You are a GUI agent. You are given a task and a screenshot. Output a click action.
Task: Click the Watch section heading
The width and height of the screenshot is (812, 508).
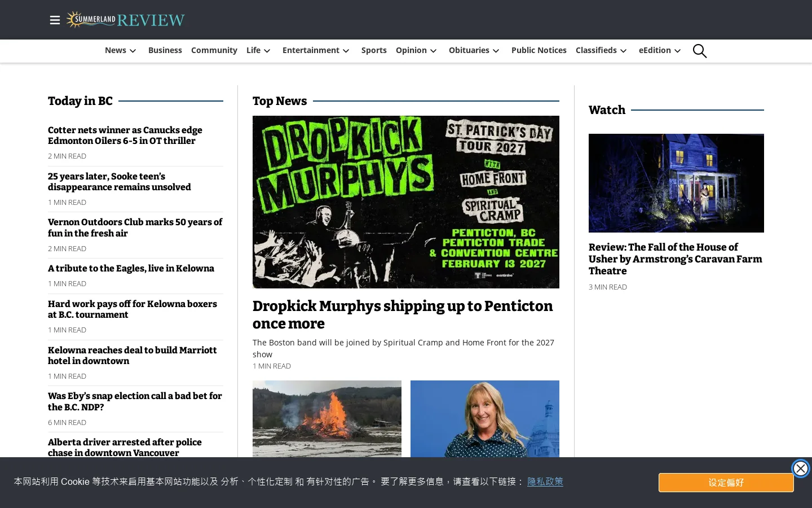pyautogui.click(x=607, y=110)
